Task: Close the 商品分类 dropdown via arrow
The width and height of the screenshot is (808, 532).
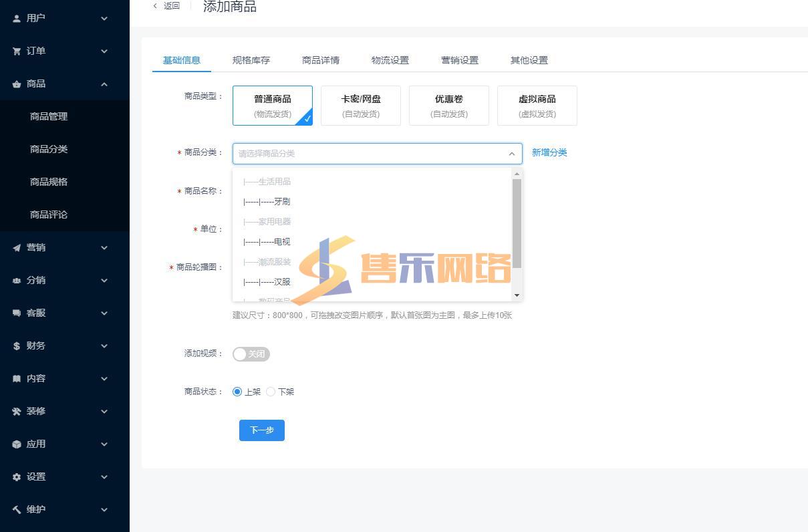Action: coord(511,154)
